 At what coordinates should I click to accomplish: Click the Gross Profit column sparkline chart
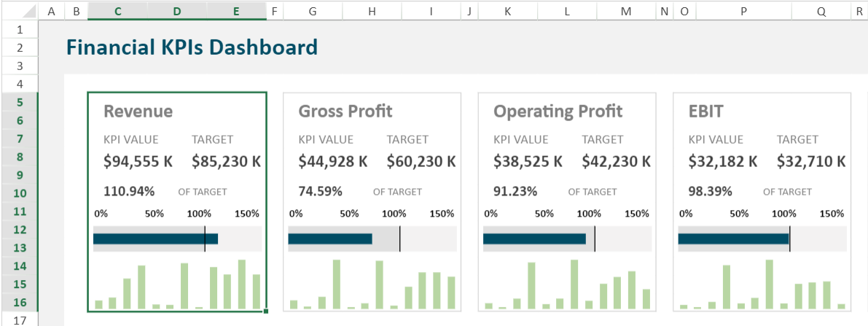tap(372, 286)
